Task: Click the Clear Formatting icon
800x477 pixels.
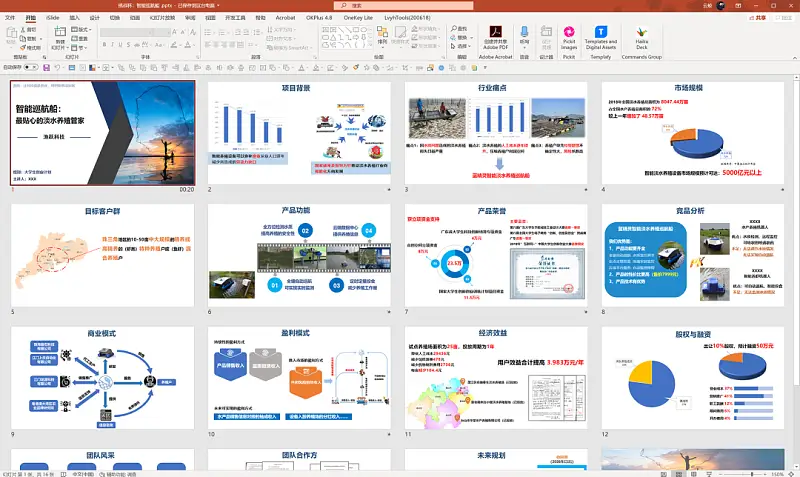Action: [x=193, y=32]
